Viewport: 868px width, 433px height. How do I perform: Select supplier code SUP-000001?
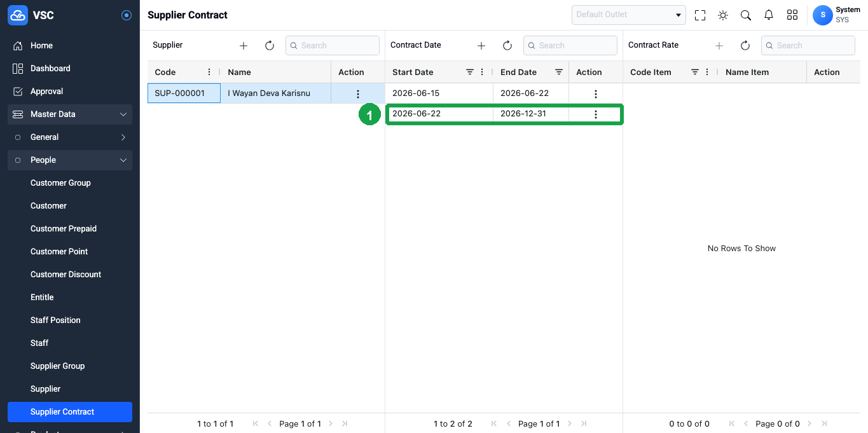[184, 93]
